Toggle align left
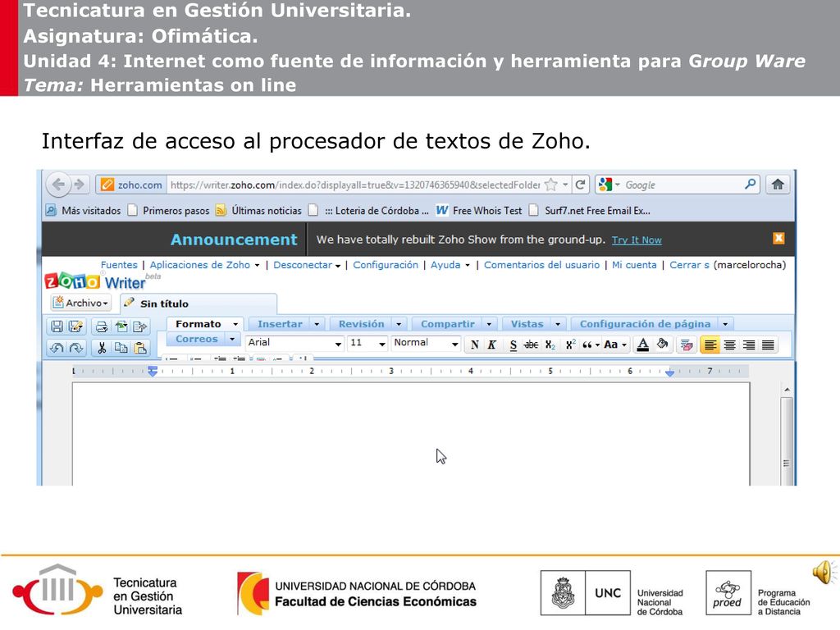The height and width of the screenshot is (630, 840). pyautogui.click(x=710, y=345)
